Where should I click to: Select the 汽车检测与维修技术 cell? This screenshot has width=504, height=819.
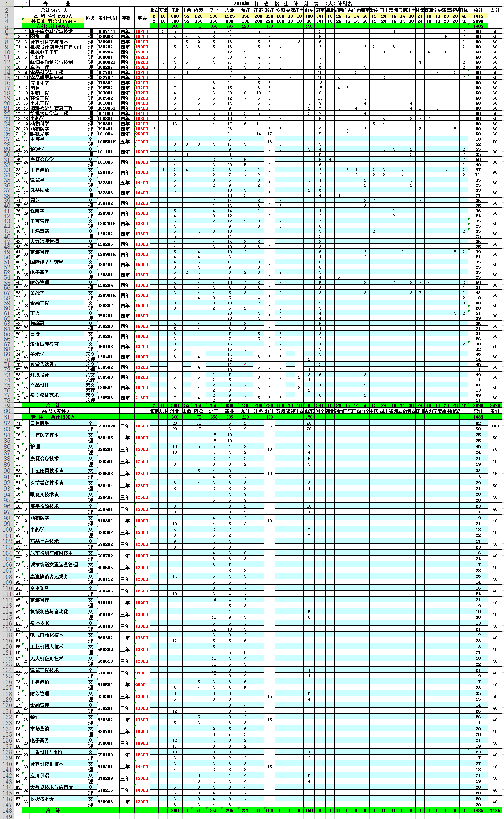pos(57,553)
